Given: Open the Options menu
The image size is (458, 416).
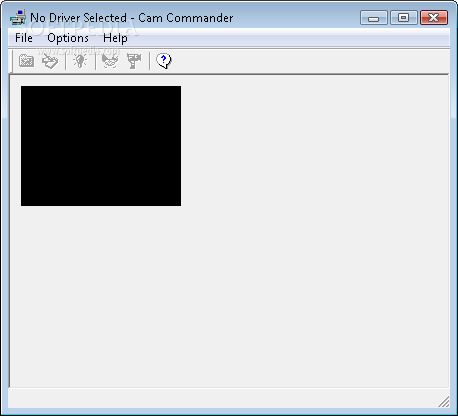Looking at the screenshot, I should 68,38.
